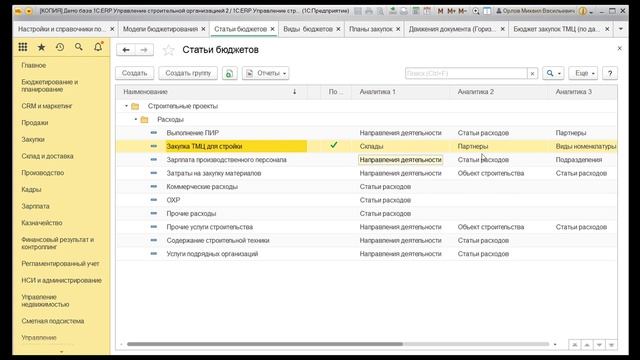
Task: Open the sections grid menu icon
Action: coord(23,47)
